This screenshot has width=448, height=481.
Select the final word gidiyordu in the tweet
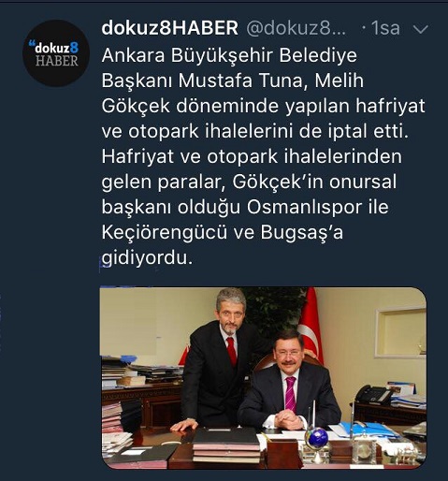point(146,258)
